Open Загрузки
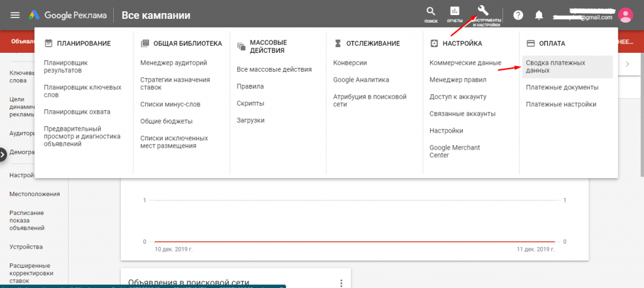Viewport: 644px width, 288px height. pos(250,120)
